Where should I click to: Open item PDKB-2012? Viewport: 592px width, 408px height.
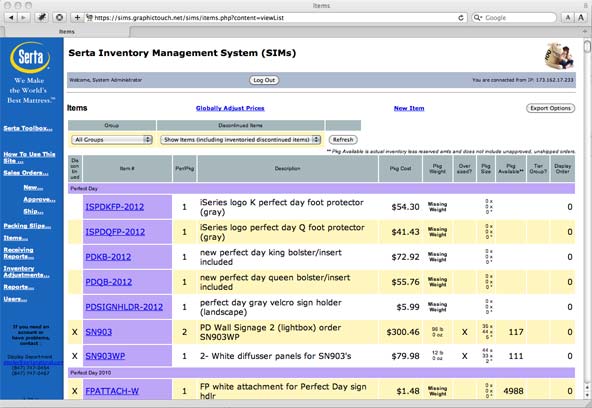[108, 257]
